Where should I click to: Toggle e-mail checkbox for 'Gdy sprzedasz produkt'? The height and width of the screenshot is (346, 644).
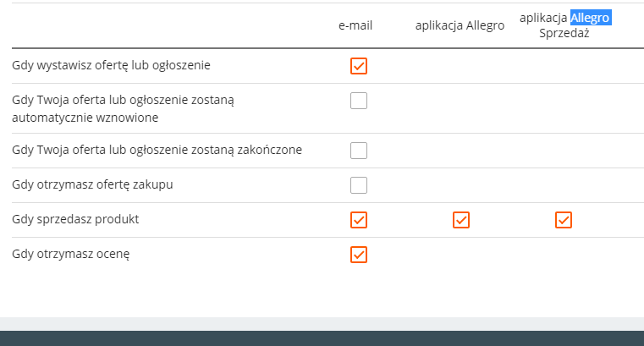pyautogui.click(x=359, y=220)
